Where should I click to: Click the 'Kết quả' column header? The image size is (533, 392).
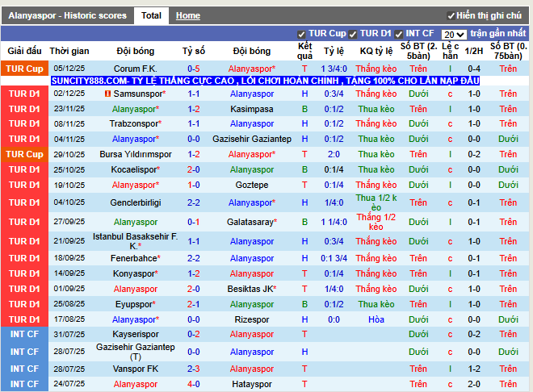pyautogui.click(x=304, y=51)
